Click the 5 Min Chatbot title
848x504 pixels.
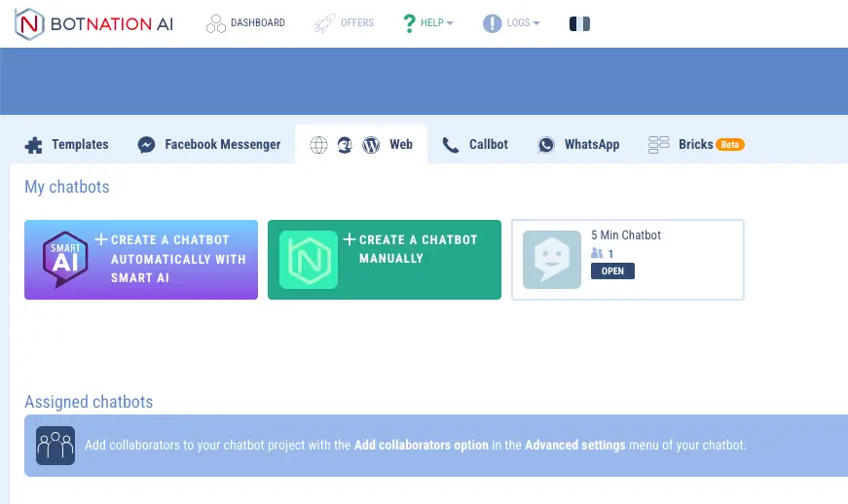[626, 235]
